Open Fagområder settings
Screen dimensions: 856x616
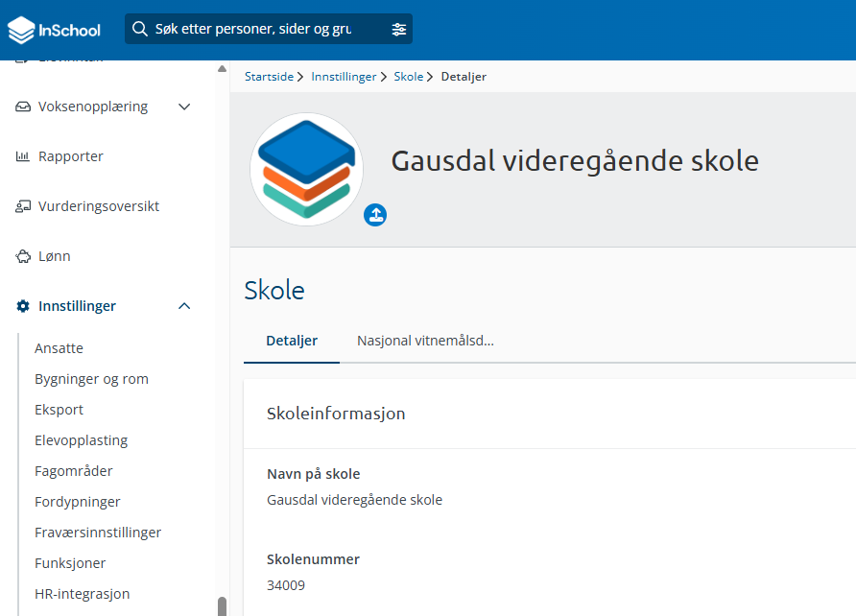click(74, 471)
